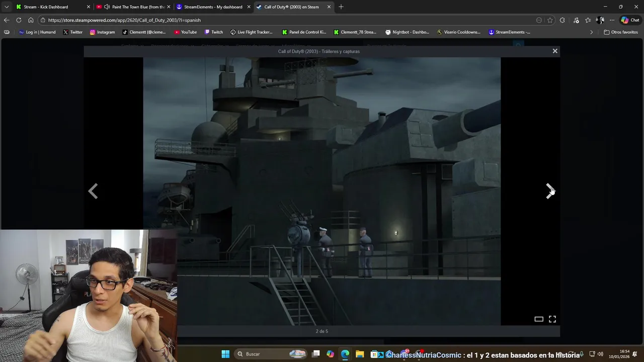644x362 pixels.
Task: Open taskbar clock showing 16:54
Action: tap(620, 354)
